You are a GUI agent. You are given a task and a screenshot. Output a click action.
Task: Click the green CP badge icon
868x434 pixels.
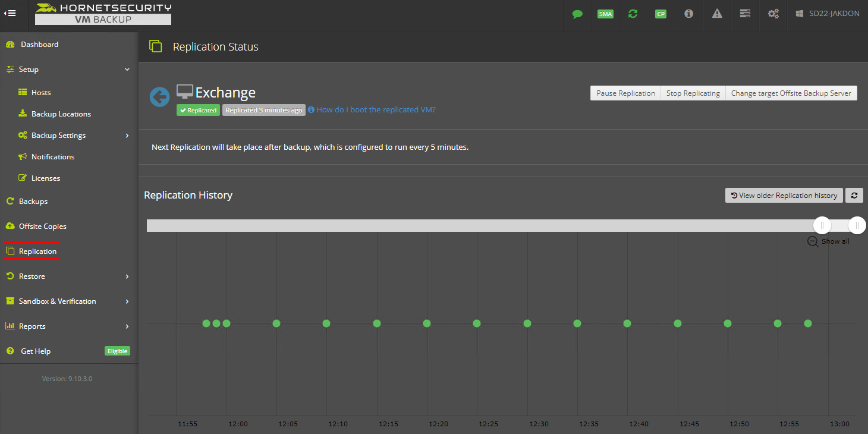(661, 14)
